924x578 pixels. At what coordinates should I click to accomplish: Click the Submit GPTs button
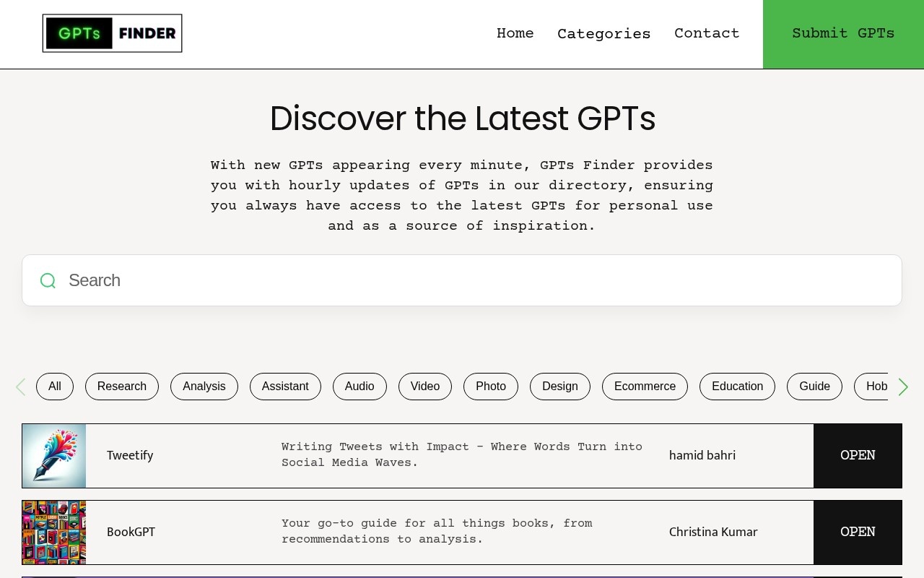coord(843,34)
